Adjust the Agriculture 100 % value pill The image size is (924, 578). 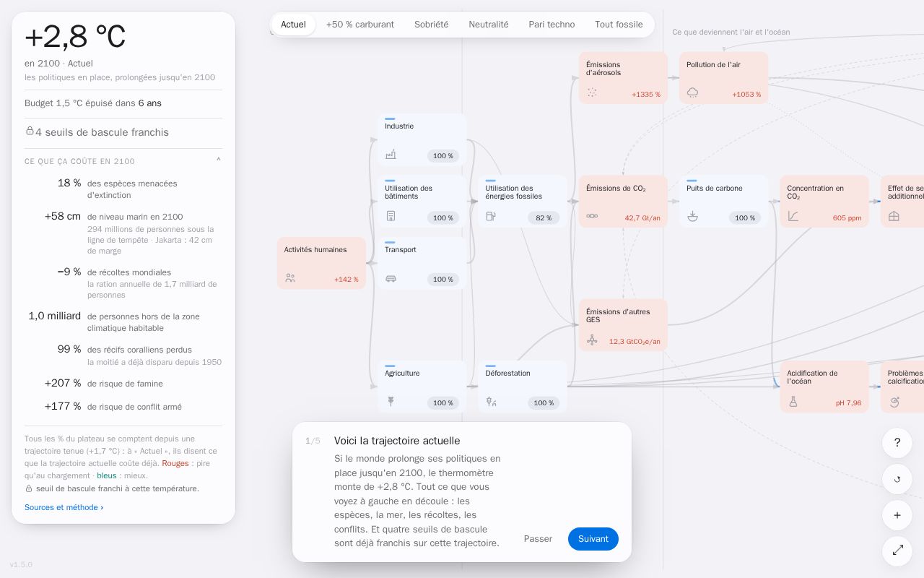pyautogui.click(x=443, y=403)
